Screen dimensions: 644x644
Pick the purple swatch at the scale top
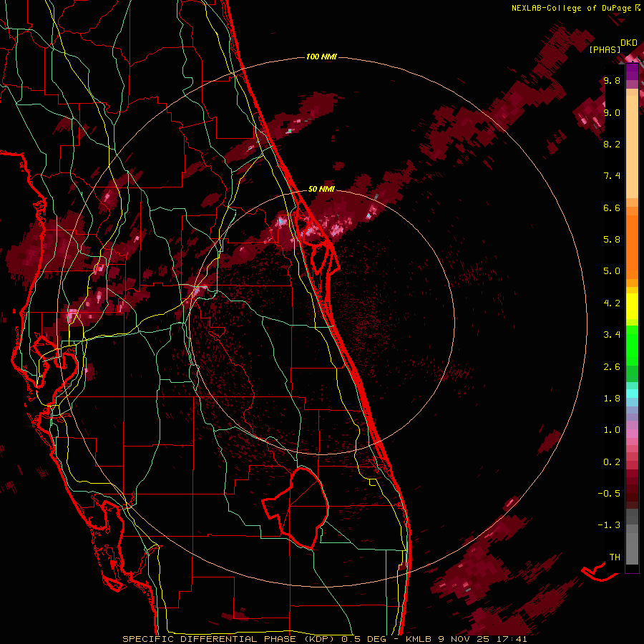(x=632, y=72)
